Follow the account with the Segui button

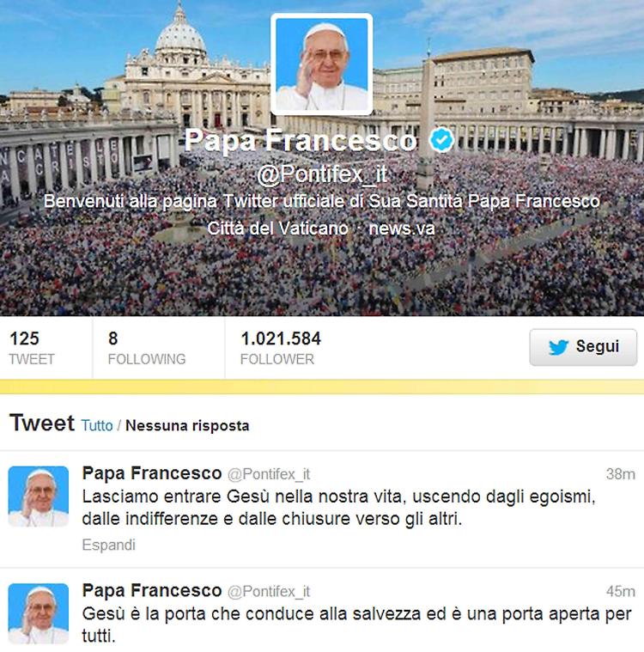583,347
